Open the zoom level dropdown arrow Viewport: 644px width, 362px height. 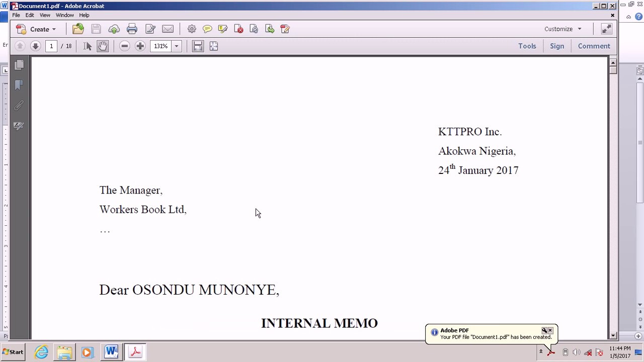(177, 46)
